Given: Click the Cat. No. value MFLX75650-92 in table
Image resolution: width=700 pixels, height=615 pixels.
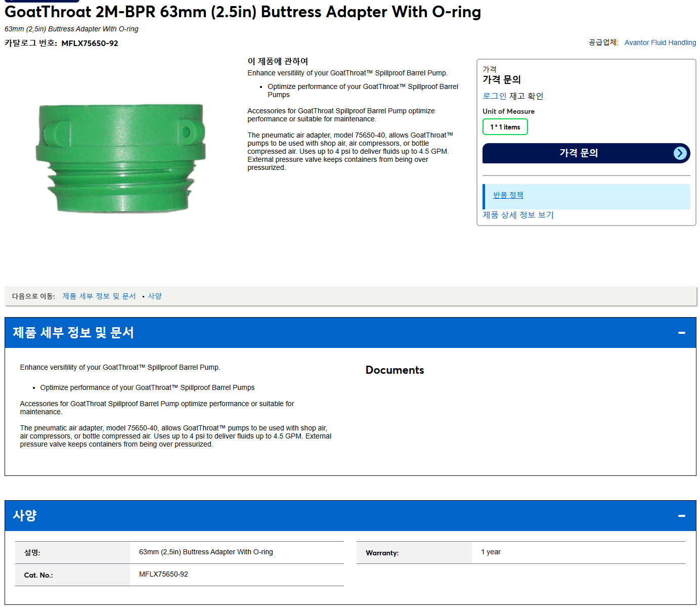Looking at the screenshot, I should [x=163, y=574].
